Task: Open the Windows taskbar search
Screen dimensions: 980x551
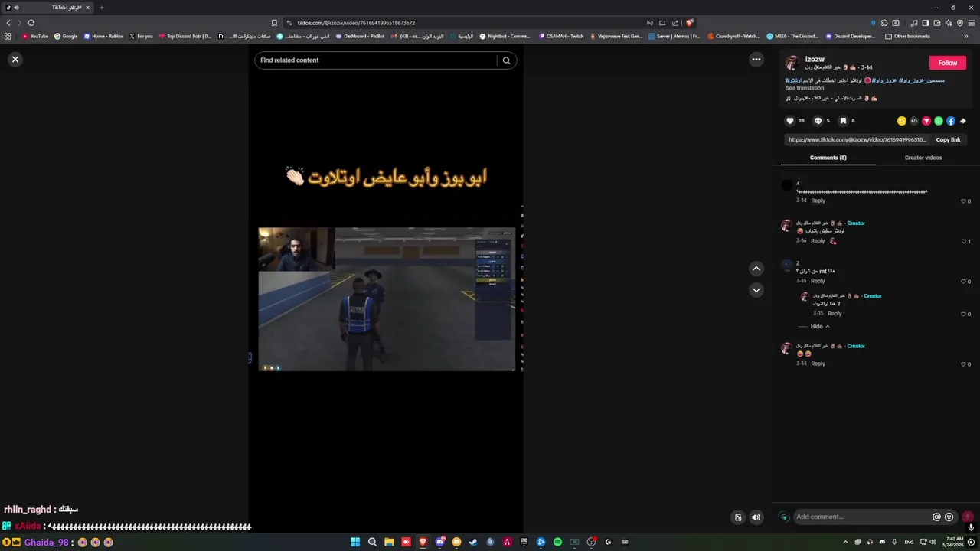Action: tap(372, 542)
